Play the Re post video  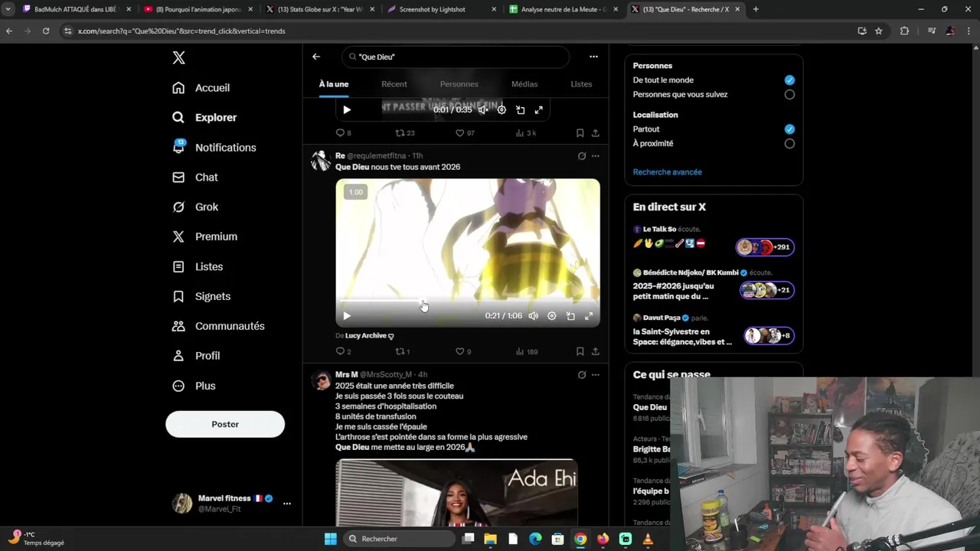[x=347, y=316]
